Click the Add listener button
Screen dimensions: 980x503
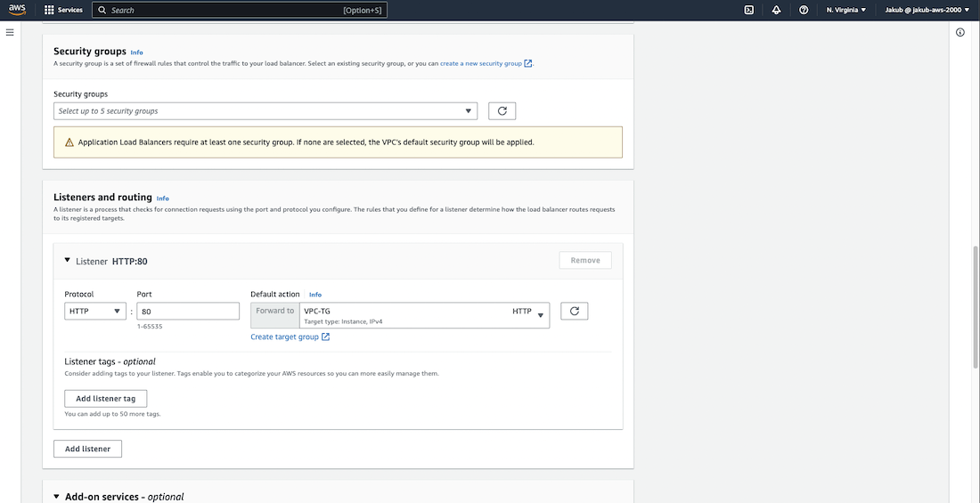point(87,449)
